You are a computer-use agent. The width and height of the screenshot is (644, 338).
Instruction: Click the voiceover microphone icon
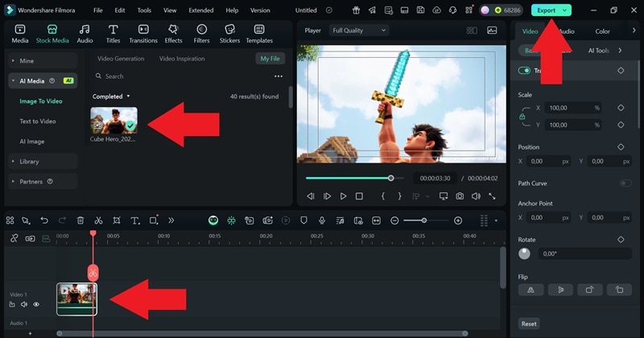(x=322, y=221)
